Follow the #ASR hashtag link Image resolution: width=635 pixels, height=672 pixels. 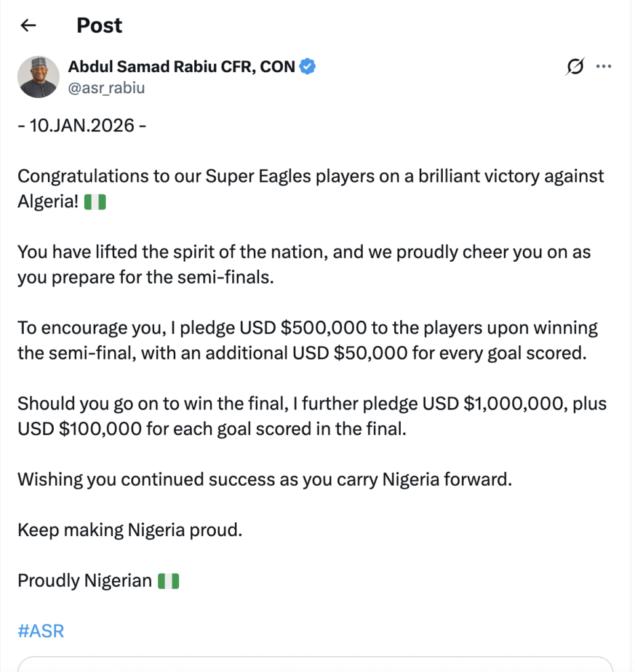click(x=41, y=631)
